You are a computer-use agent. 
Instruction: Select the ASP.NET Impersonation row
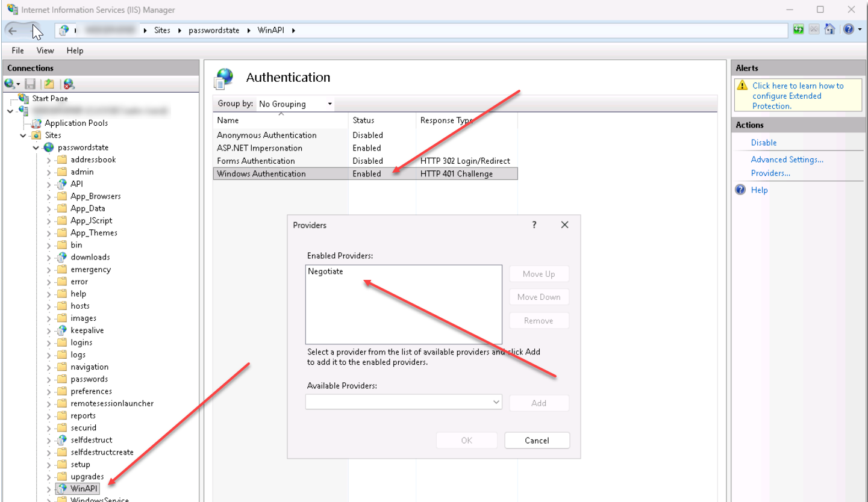365,148
